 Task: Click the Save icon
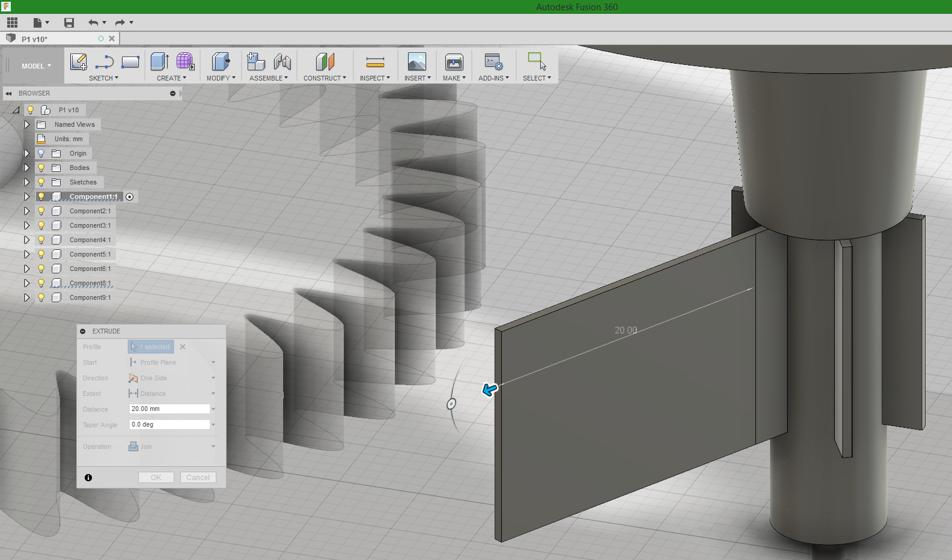pyautogui.click(x=69, y=23)
